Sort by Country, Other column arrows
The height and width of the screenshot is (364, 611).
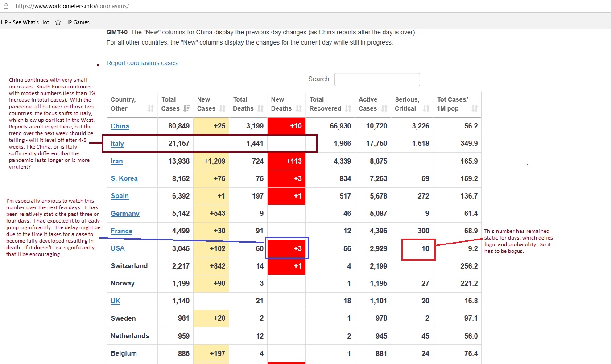click(x=151, y=108)
